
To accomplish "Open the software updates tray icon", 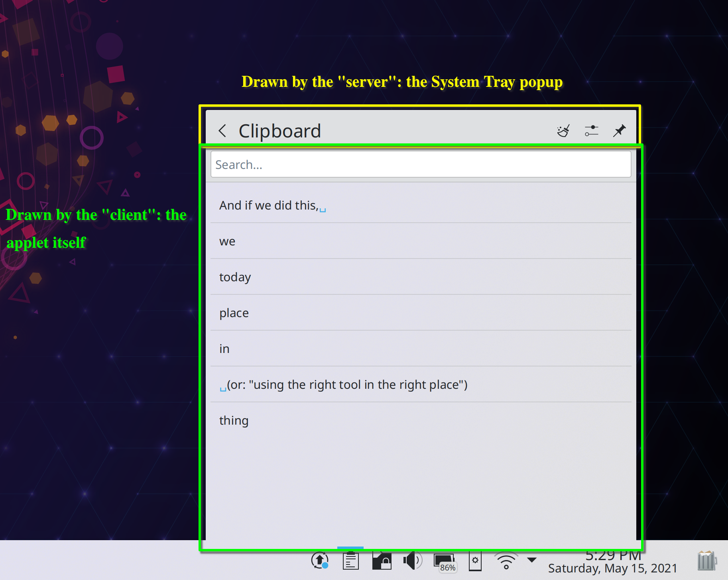I will [x=320, y=561].
